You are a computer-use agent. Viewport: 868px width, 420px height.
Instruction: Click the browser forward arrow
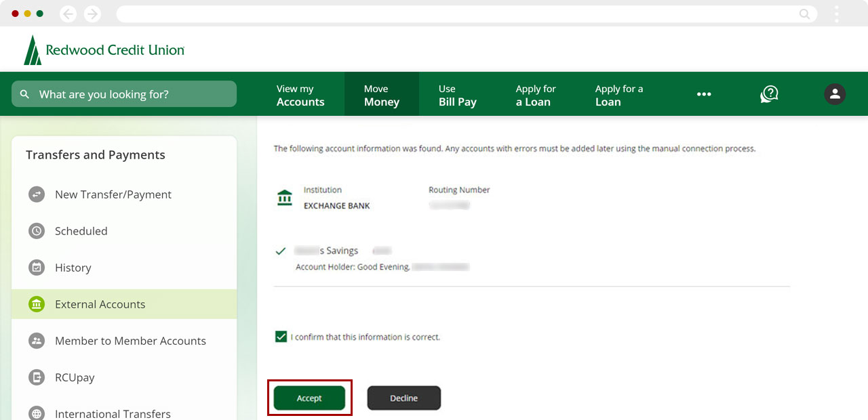tap(92, 14)
